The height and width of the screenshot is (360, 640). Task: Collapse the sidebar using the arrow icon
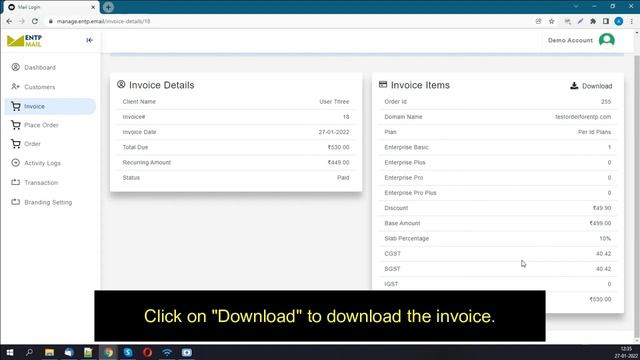(89, 40)
